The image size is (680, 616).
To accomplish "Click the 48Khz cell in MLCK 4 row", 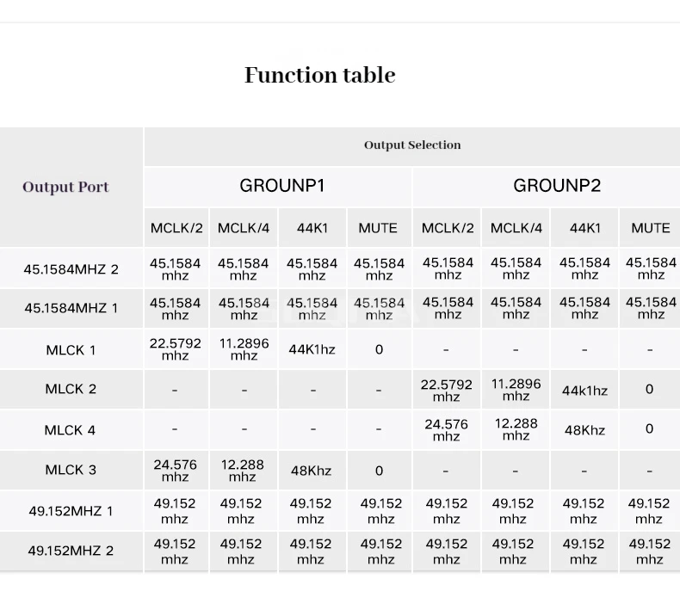I will [x=584, y=430].
